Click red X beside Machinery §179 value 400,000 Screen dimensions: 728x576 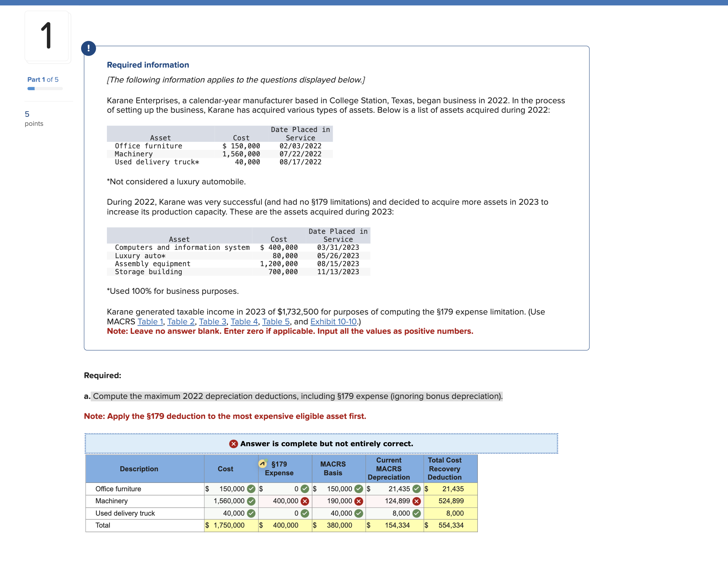pyautogui.click(x=305, y=501)
